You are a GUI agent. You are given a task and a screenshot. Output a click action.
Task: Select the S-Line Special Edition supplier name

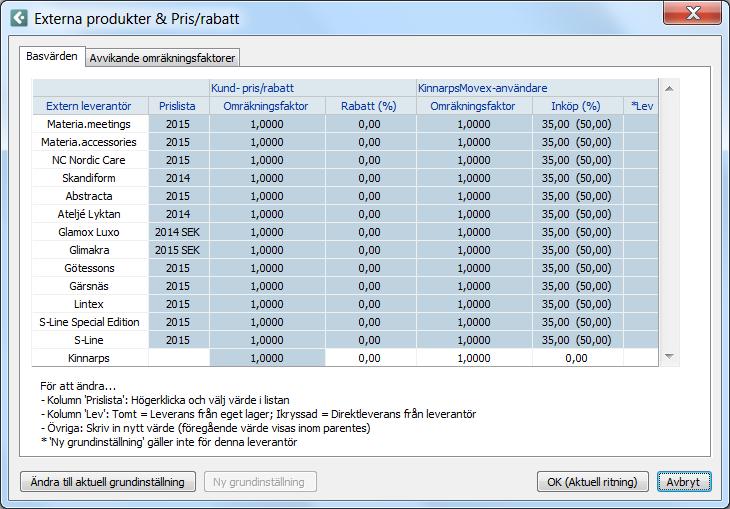tap(90, 322)
